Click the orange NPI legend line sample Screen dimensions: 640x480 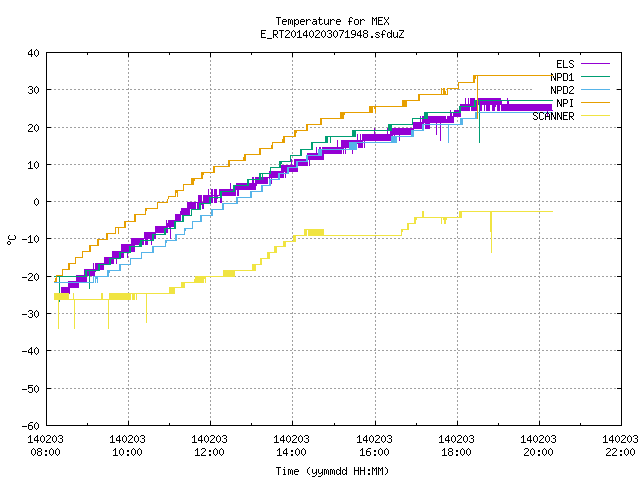[595, 102]
